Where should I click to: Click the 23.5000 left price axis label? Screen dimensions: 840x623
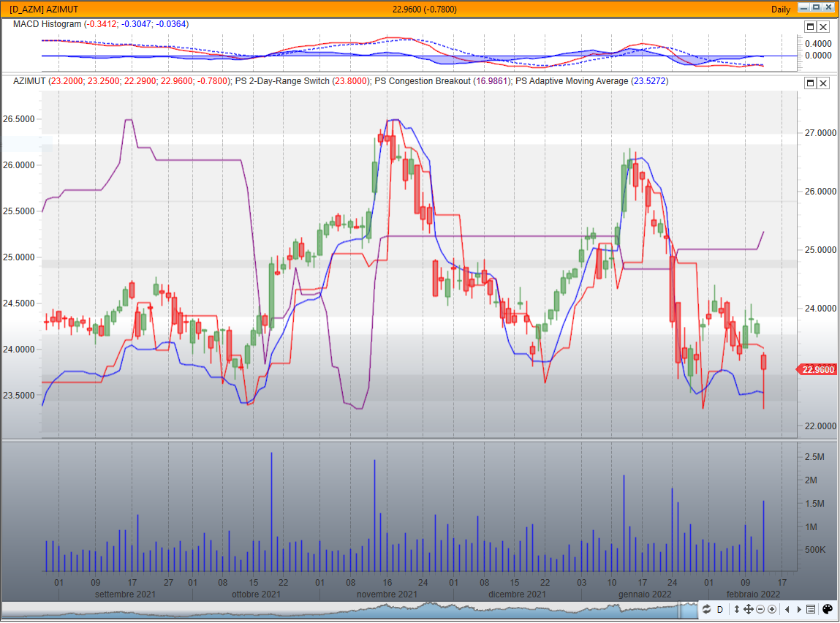click(19, 396)
